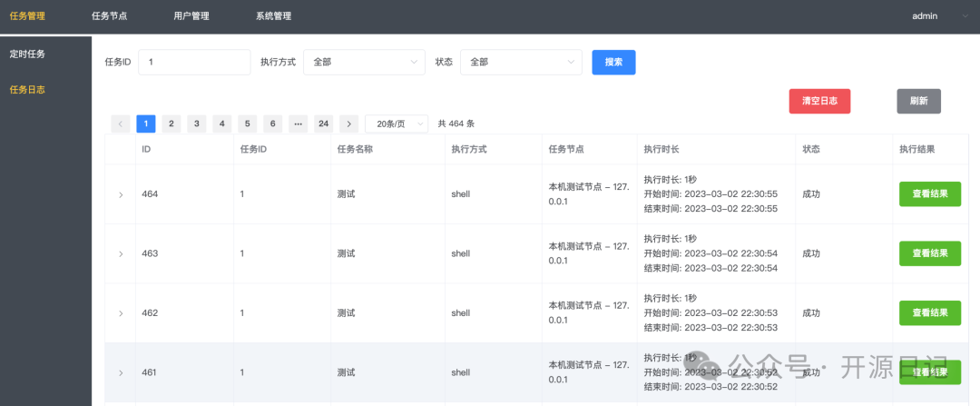This screenshot has height=406, width=980.
Task: Select 任务日志 in the sidebar
Action: [27, 89]
